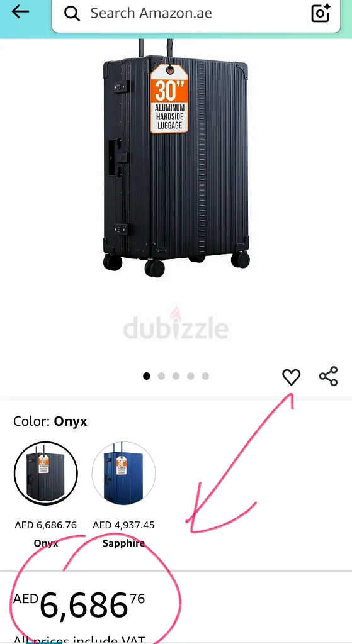Go to first image carousel dot
Viewport: 352px width, 644px height.
click(146, 376)
